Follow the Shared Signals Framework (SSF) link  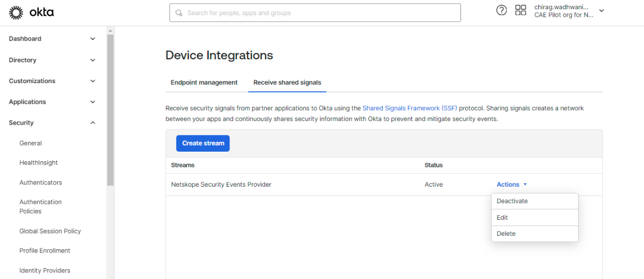coord(410,108)
